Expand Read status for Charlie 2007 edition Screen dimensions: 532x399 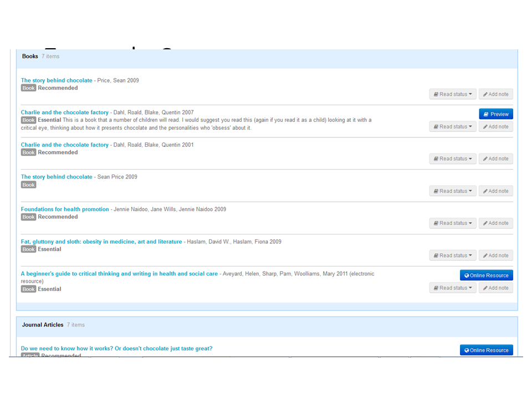tap(452, 127)
